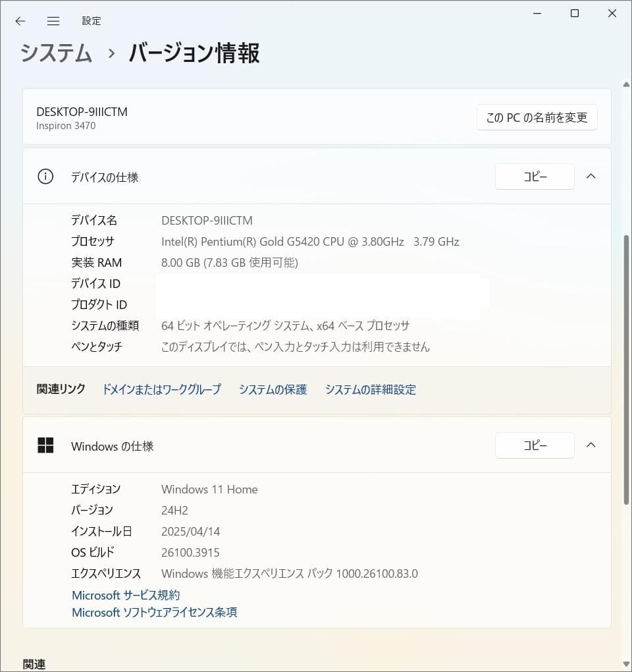Click the back arrow to return to Settings

click(20, 20)
